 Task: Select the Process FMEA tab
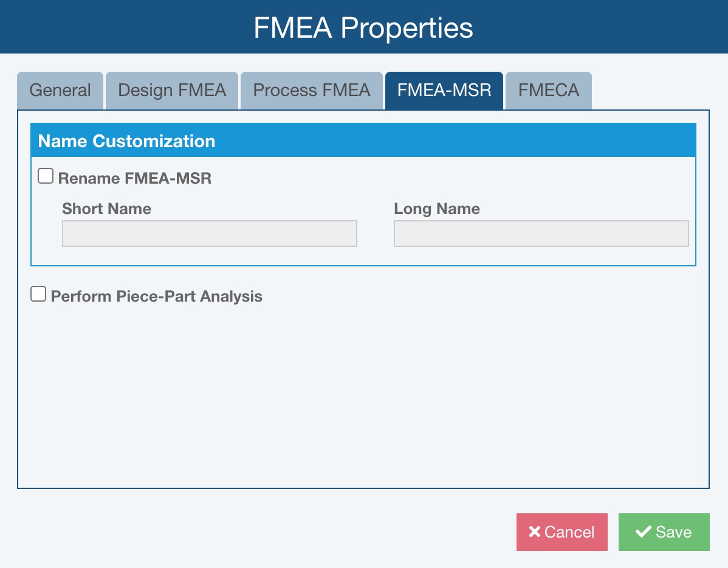[311, 90]
